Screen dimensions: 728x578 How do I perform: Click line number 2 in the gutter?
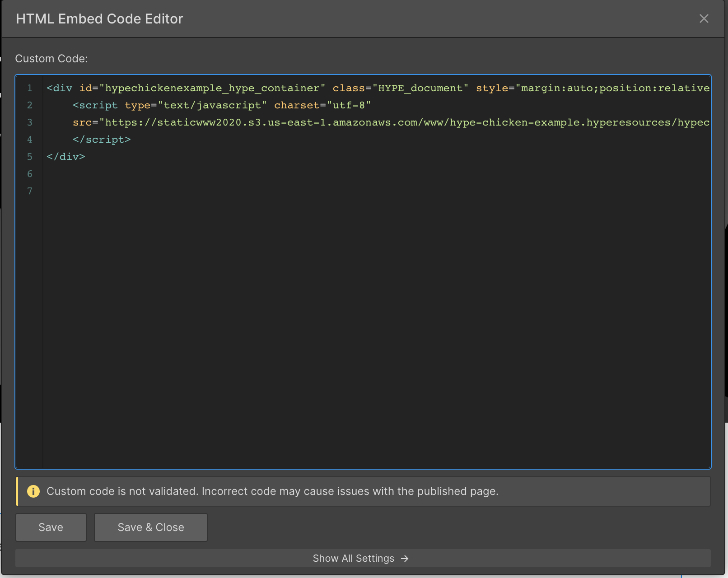click(30, 105)
